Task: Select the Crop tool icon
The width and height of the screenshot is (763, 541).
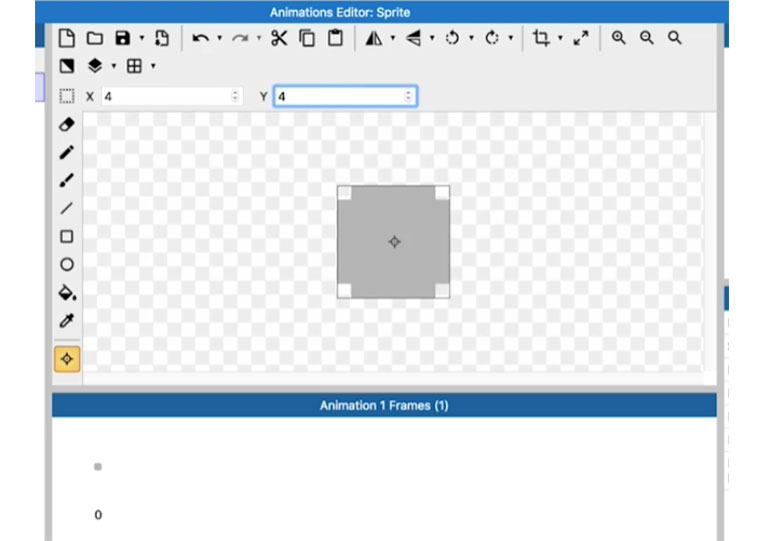Action: [x=541, y=38]
